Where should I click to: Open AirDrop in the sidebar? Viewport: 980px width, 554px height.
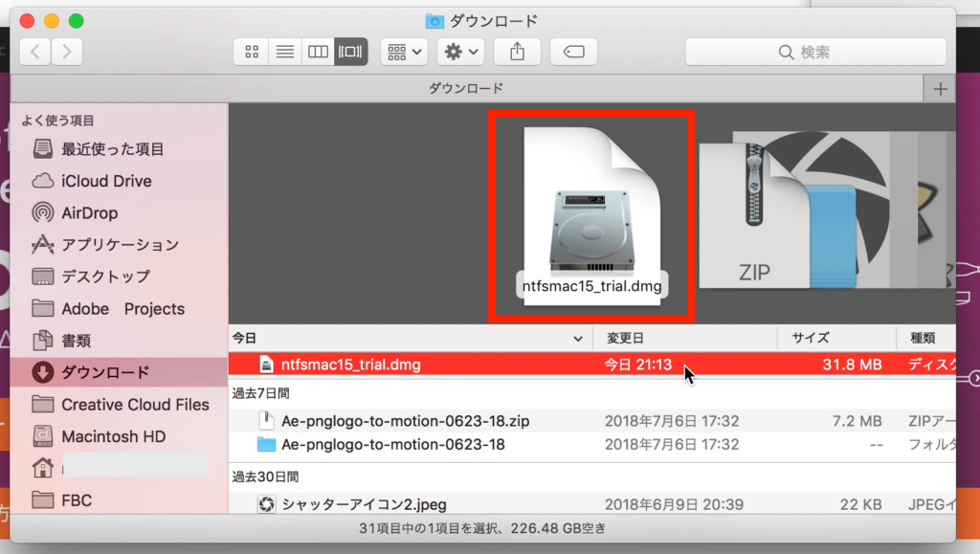(119, 213)
